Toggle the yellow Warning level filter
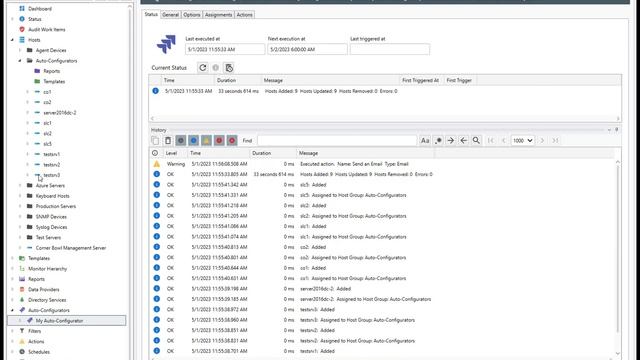This screenshot has height=360, width=640. (207, 140)
